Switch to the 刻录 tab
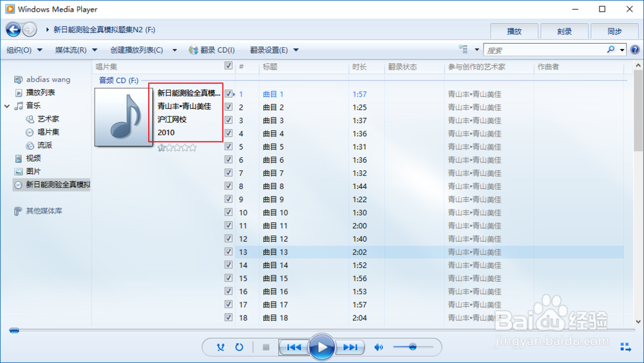This screenshot has width=644, height=363. [x=564, y=31]
